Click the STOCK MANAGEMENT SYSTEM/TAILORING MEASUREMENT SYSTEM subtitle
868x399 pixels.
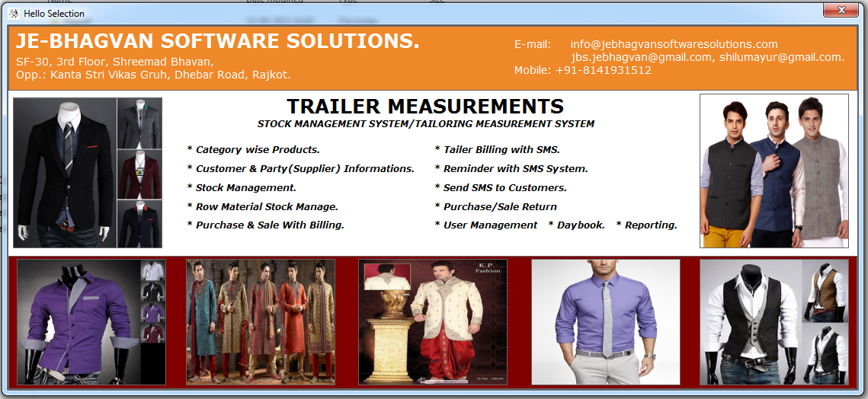(426, 124)
